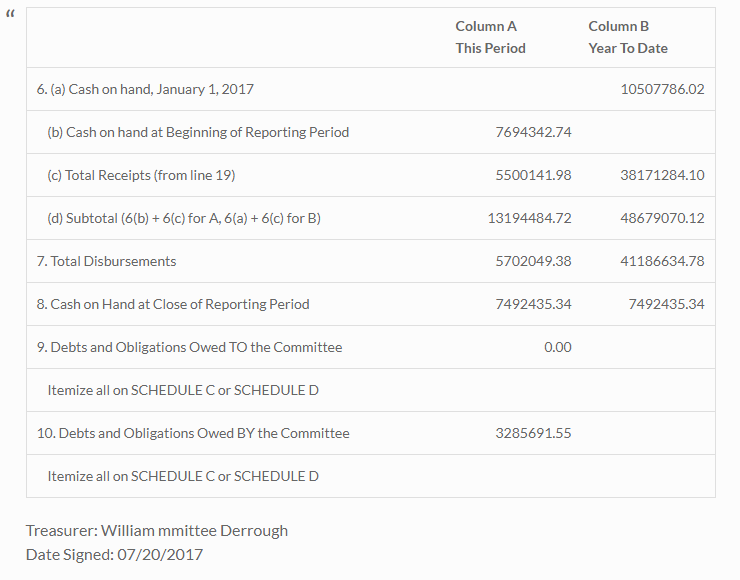Image resolution: width=740 pixels, height=580 pixels.
Task: Click the Date Signed 07/20/2017 text
Action: 115,554
